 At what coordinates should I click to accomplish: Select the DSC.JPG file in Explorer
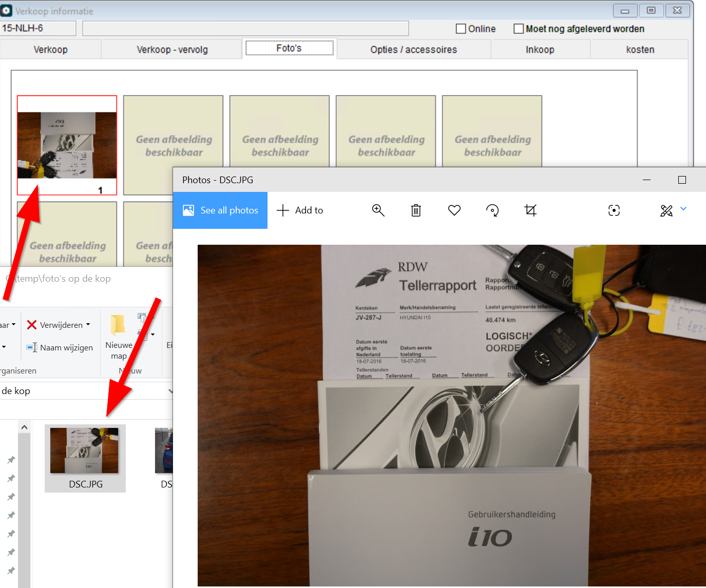[85, 458]
